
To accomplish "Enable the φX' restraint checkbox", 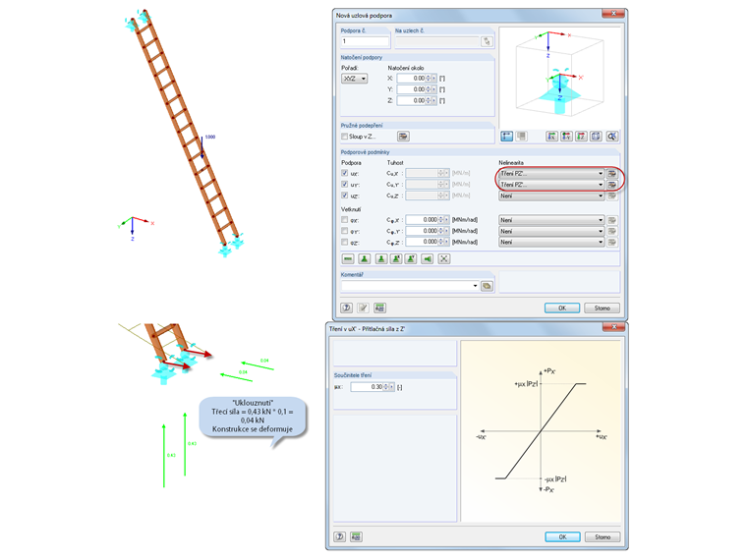I will (344, 220).
